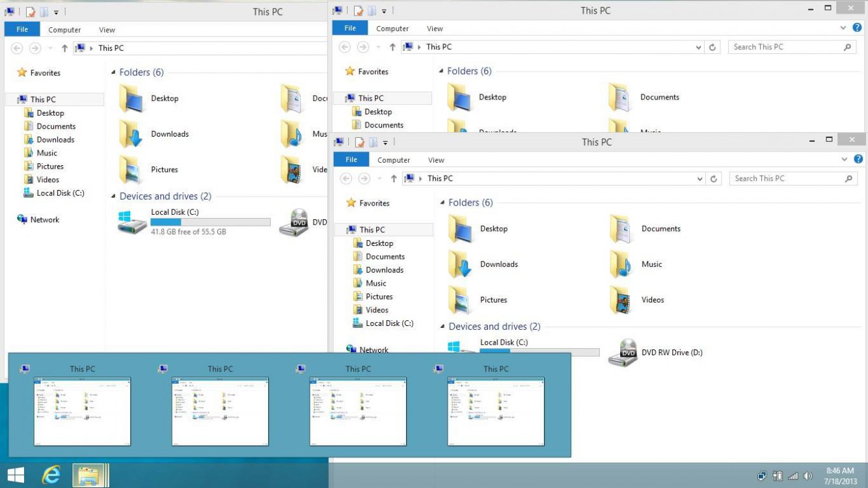Screen dimensions: 868x488
Task: Select Local Disk (C:) in the front window sidebar
Action: [x=383, y=323]
